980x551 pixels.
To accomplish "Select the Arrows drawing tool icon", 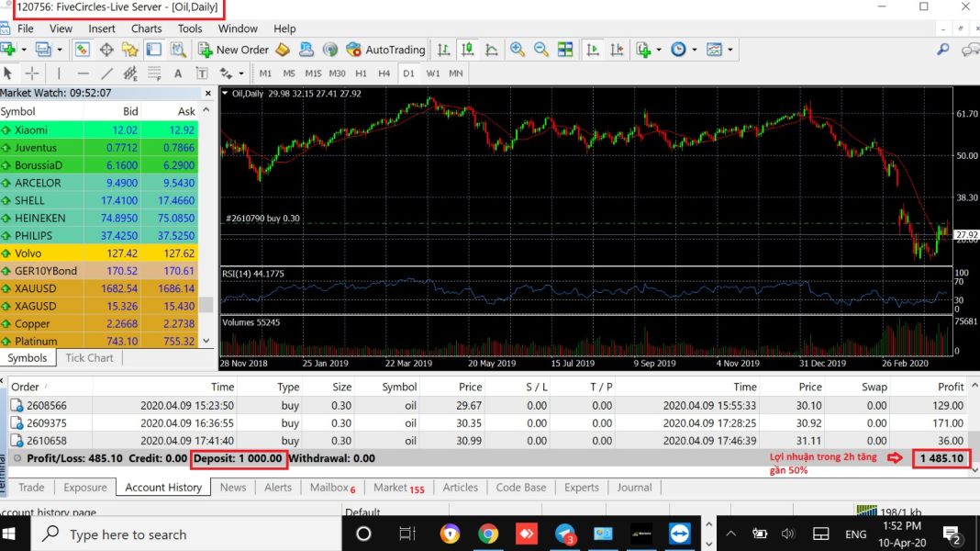I will pyautogui.click(x=226, y=73).
